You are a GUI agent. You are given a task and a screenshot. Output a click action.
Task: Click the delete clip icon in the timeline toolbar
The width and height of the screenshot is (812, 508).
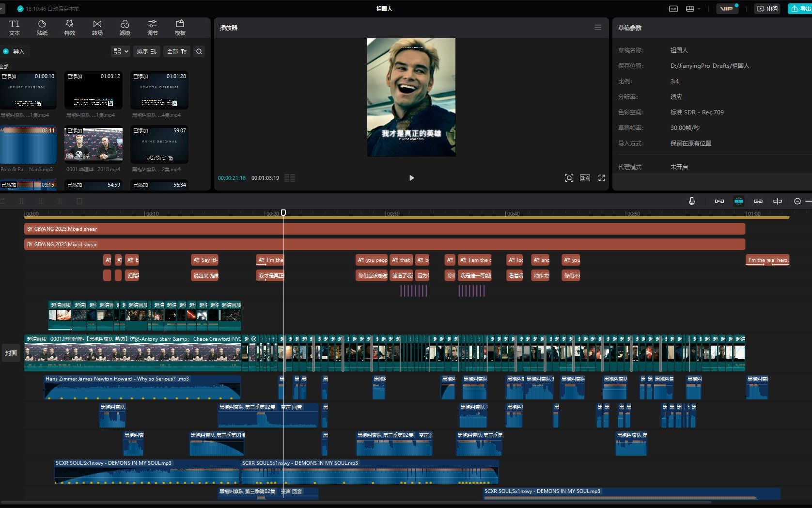[x=79, y=201]
